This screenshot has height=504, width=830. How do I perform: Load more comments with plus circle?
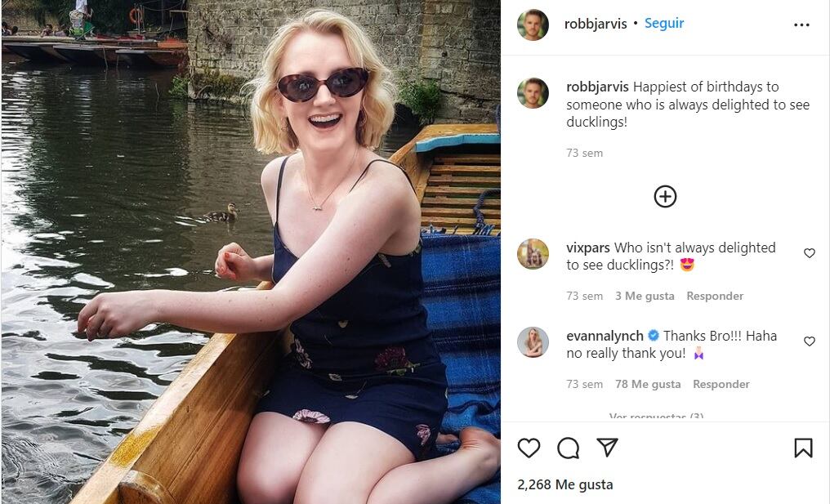665,196
